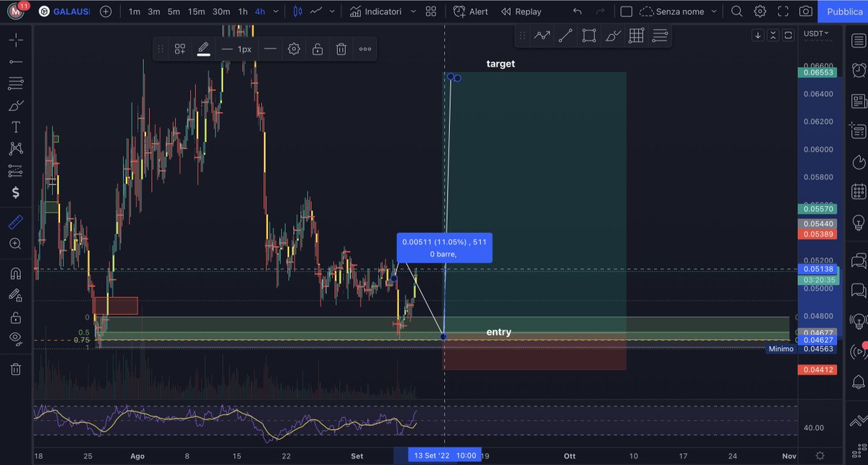Open the arrow menu next to Indicatori
Image resolution: width=868 pixels, height=465 pixels.
pyautogui.click(x=413, y=12)
